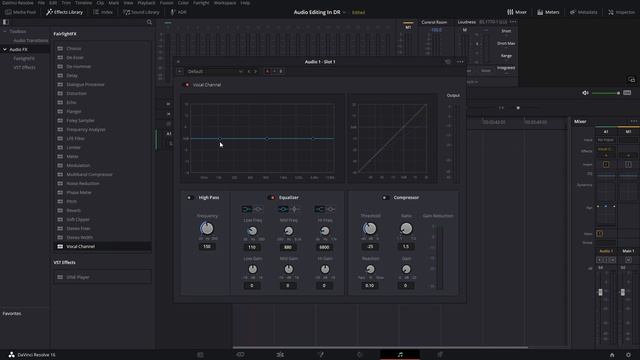
Task: Open the Fairlight menu
Action: 201,3
